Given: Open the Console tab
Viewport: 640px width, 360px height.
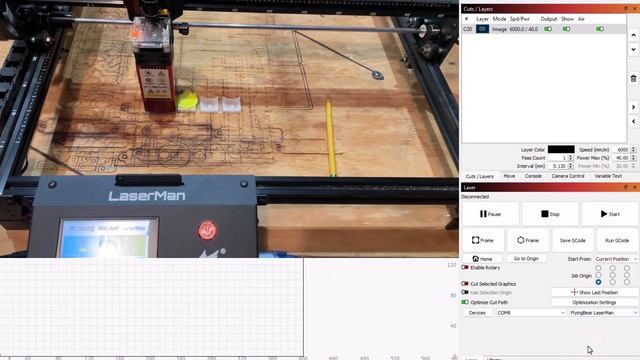Looking at the screenshot, I should pyautogui.click(x=533, y=176).
